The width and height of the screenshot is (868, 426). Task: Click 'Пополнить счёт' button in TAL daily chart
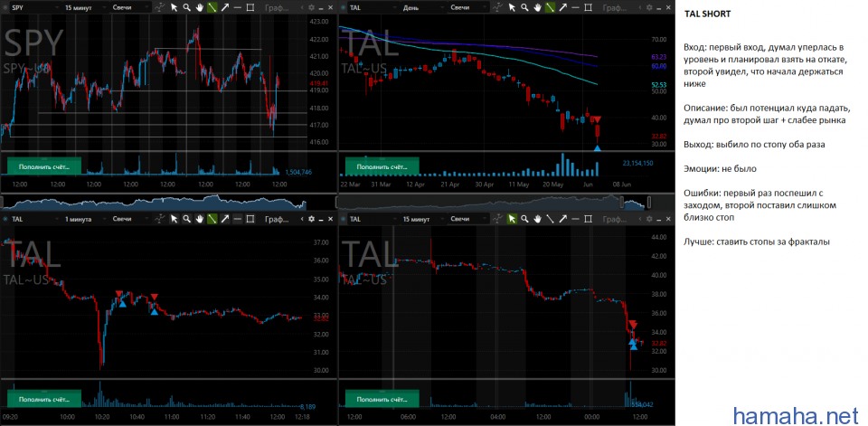(x=382, y=166)
